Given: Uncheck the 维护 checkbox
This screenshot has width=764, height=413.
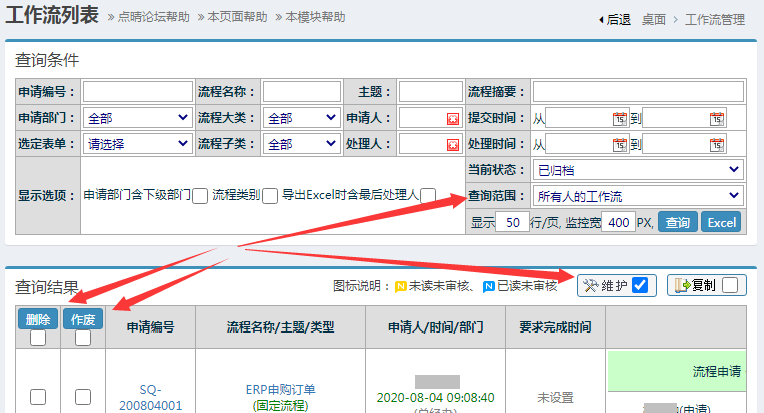Looking at the screenshot, I should point(640,285).
